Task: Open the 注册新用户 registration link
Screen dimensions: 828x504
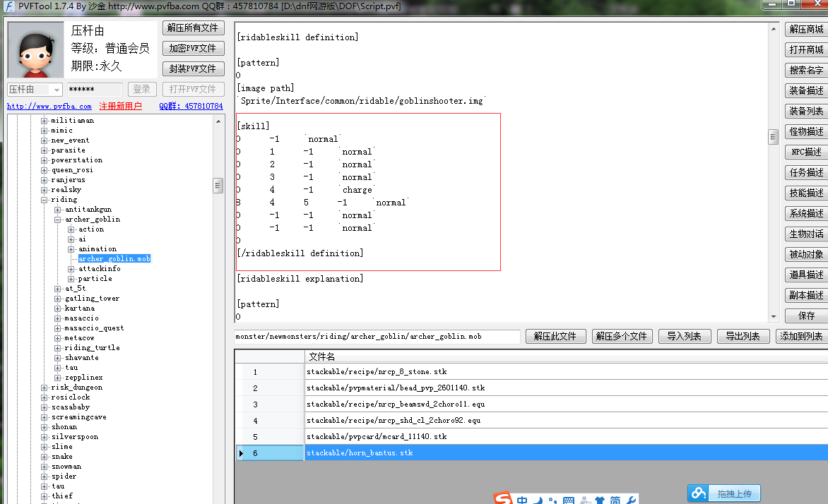Action: tap(120, 107)
